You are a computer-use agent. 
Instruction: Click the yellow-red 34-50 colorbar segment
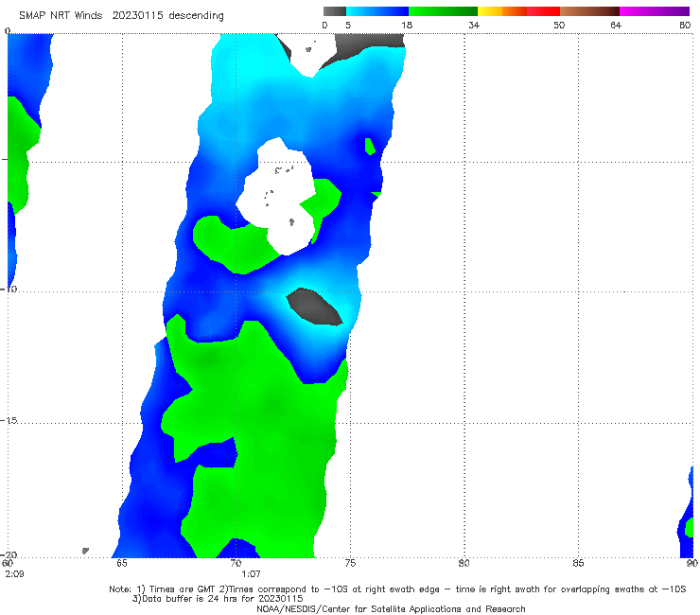(518, 11)
